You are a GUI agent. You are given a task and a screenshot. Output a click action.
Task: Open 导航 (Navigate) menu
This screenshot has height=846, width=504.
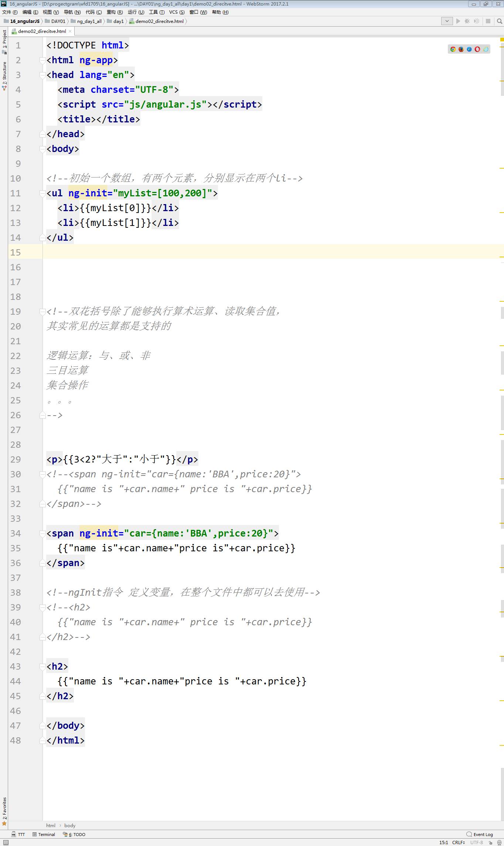(72, 12)
